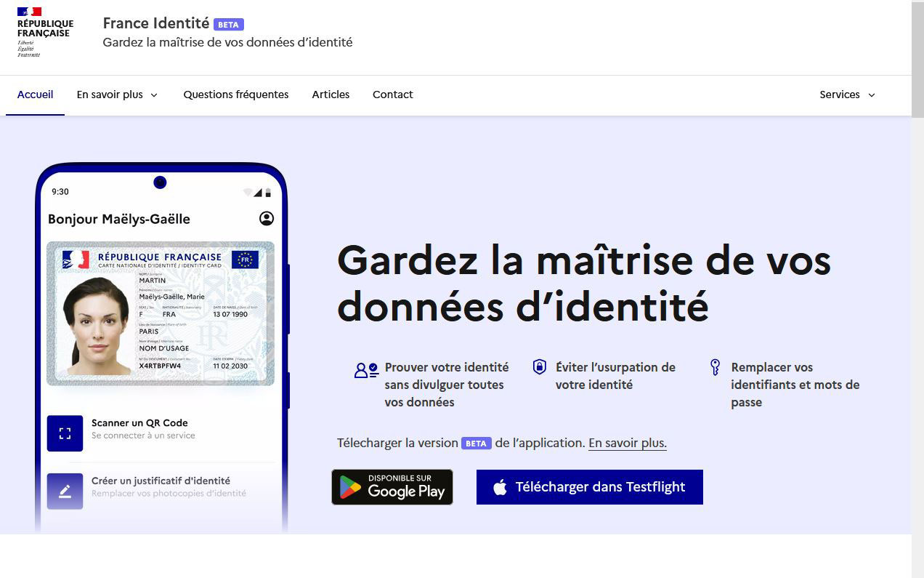This screenshot has width=924, height=578.
Task: Click the BETA badge next to France Identité
Action: (228, 25)
